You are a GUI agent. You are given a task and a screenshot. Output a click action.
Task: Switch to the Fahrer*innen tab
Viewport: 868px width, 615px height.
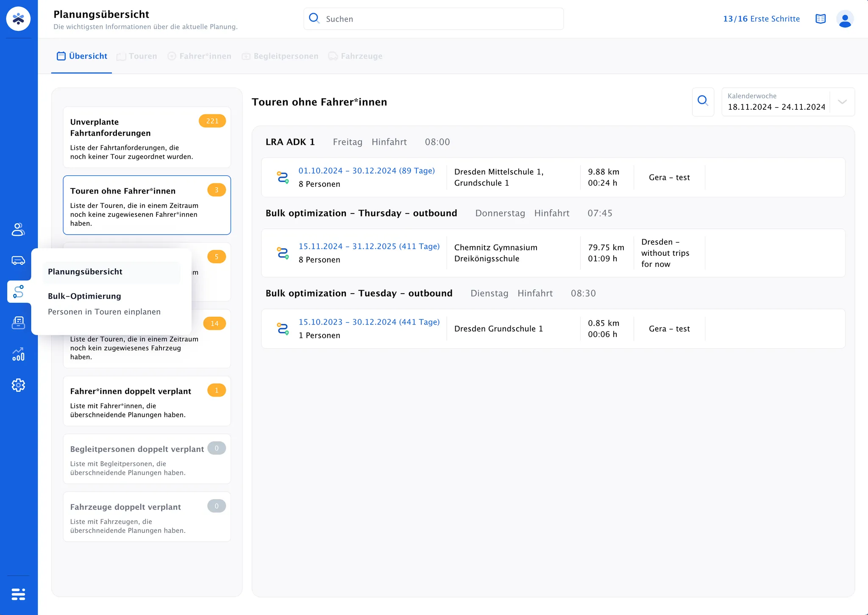point(199,56)
